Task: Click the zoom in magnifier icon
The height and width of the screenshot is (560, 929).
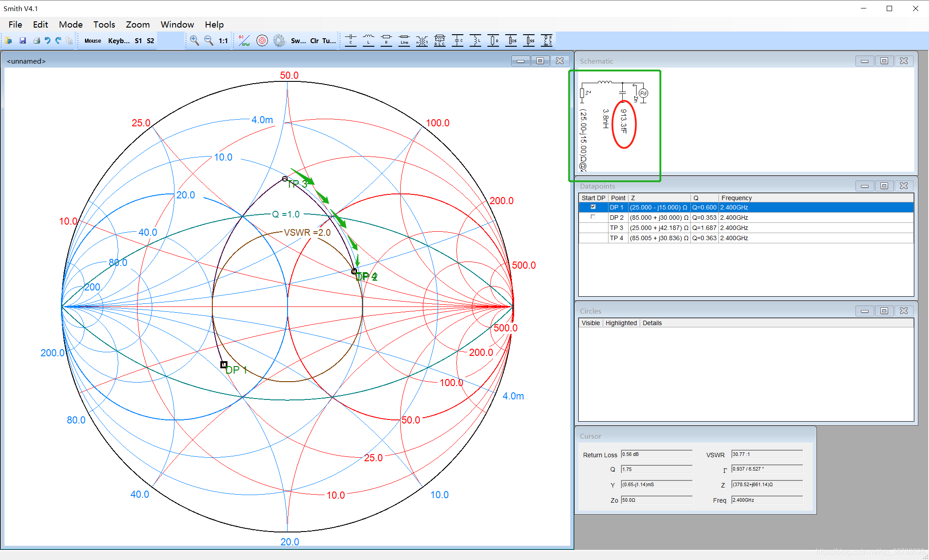Action: pos(195,40)
